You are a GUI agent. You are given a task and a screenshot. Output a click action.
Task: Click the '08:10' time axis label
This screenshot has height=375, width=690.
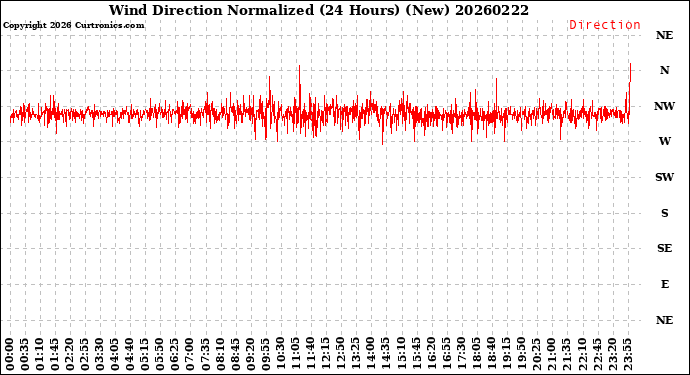tap(220, 354)
